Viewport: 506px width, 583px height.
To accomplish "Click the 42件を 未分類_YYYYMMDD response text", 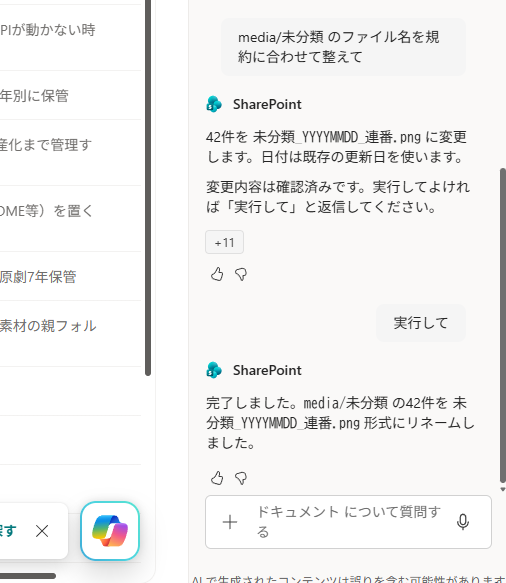I will (336, 147).
